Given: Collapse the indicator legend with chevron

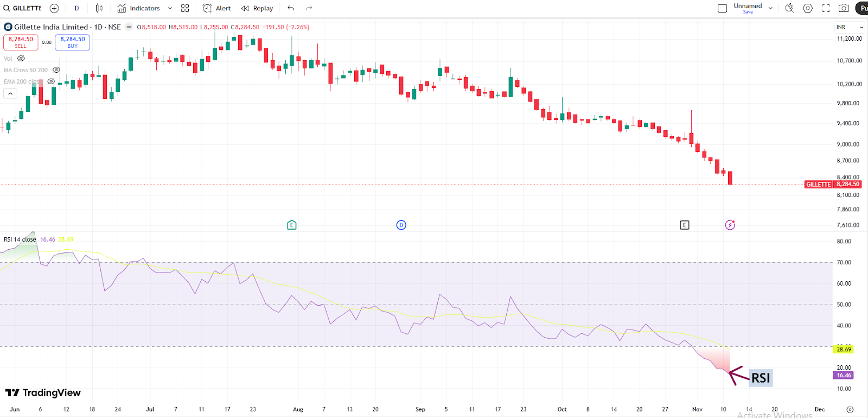Looking at the screenshot, I should (10, 94).
